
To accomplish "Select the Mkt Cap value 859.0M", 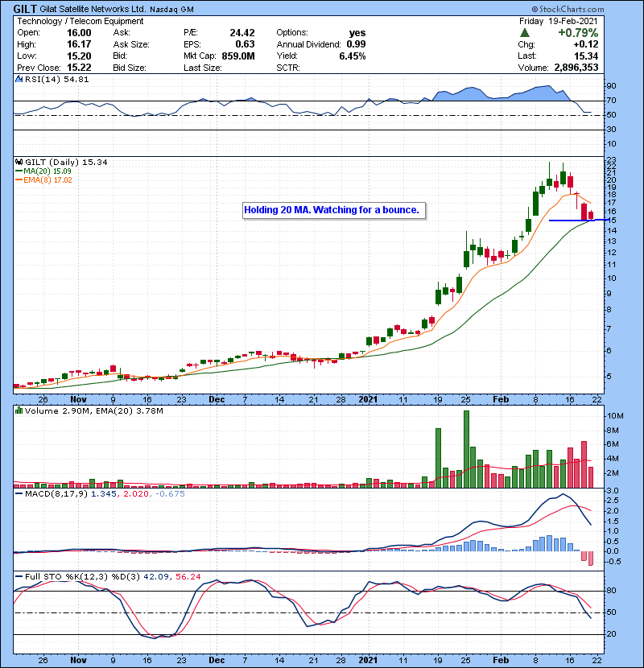I will 238,56.
